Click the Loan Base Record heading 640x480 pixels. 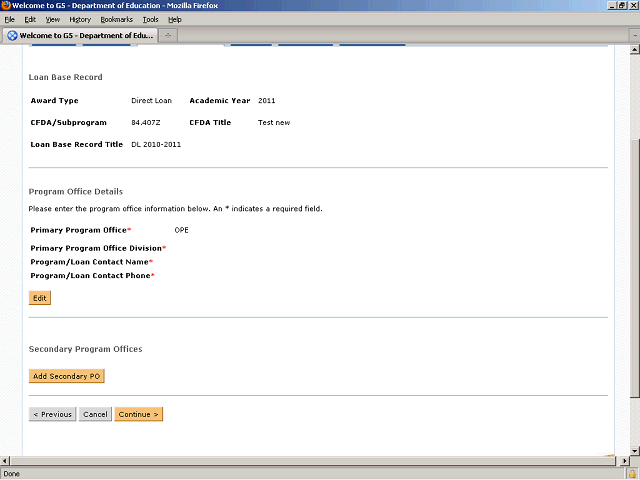pyautogui.click(x=65, y=77)
